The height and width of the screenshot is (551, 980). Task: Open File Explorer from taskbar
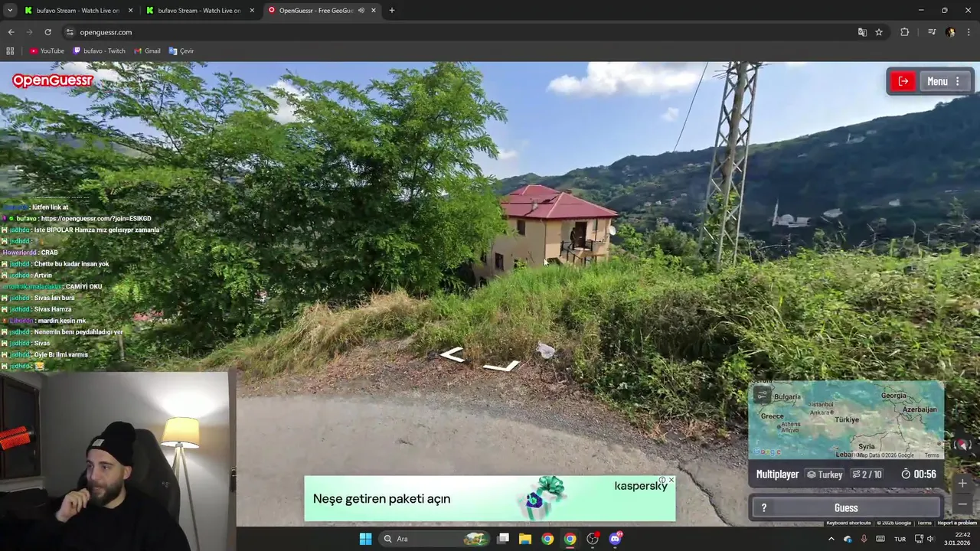525,539
